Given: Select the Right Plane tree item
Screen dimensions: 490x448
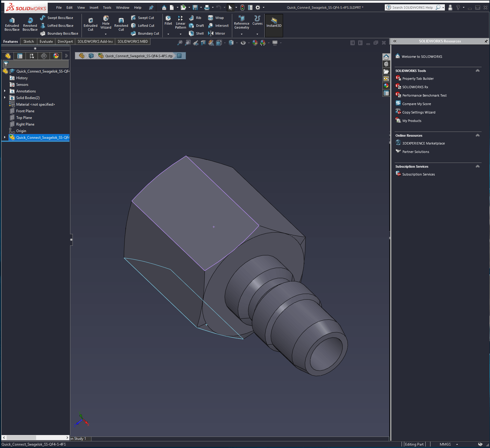Looking at the screenshot, I should point(25,124).
